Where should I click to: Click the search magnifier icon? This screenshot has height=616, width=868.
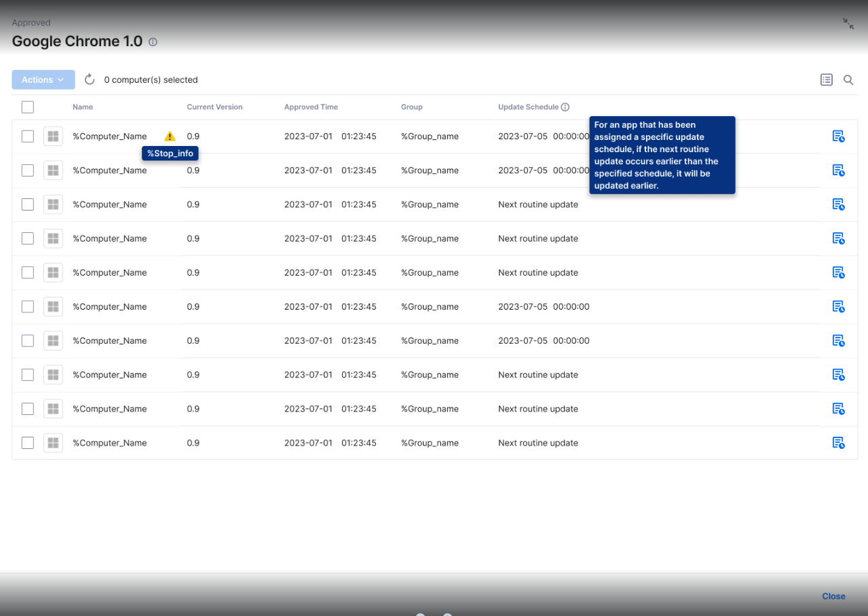pyautogui.click(x=848, y=80)
